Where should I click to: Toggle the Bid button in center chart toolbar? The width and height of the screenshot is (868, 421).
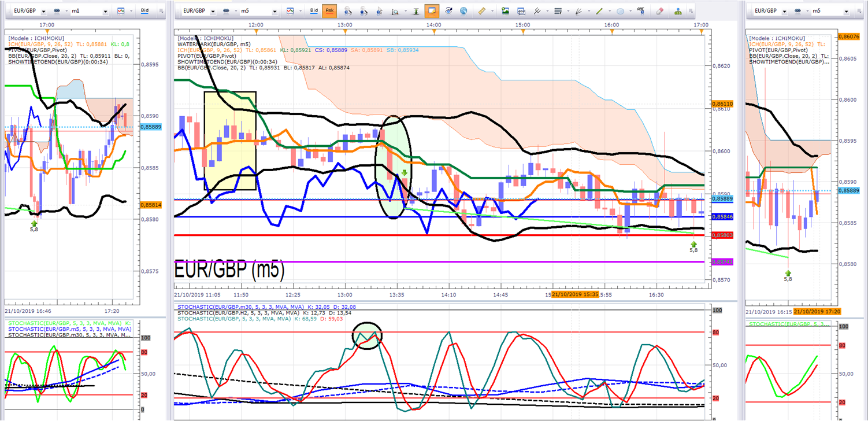click(314, 11)
